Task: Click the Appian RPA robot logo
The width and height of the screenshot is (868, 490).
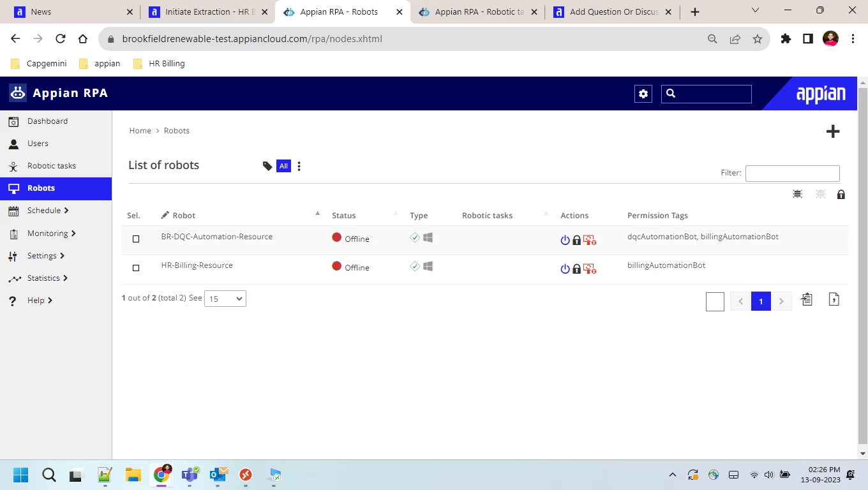Action: (x=18, y=93)
